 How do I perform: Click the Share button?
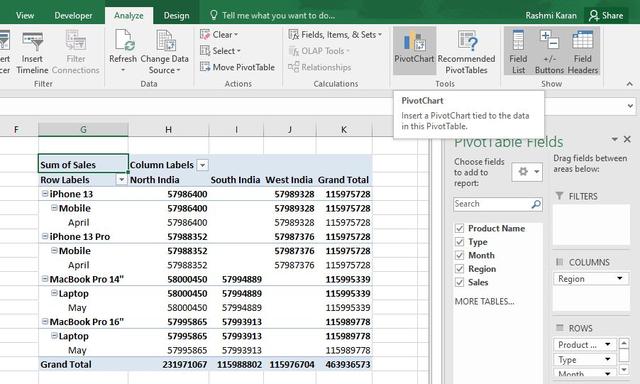pyautogui.click(x=606, y=16)
